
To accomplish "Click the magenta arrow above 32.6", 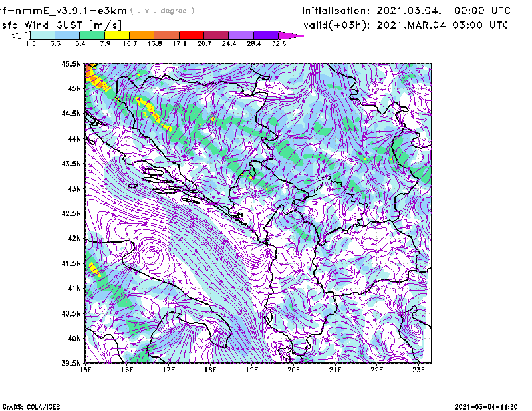I will pos(291,35).
